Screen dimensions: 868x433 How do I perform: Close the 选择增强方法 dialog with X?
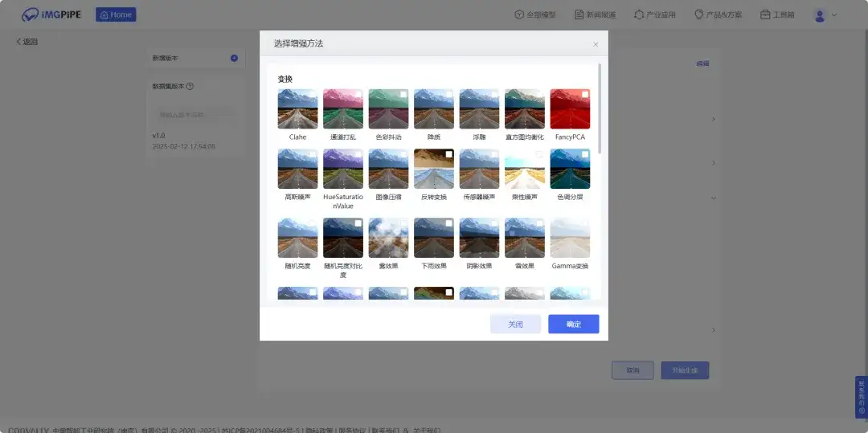tap(596, 45)
